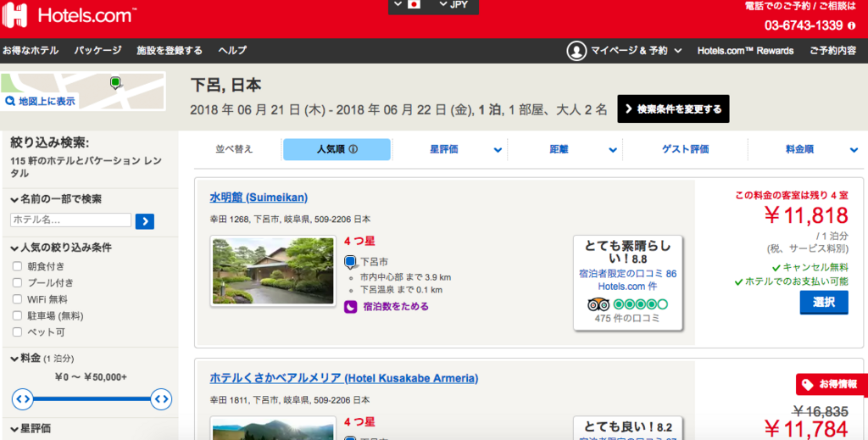Collapse sidebar 星評価 filter section

[x=31, y=429]
